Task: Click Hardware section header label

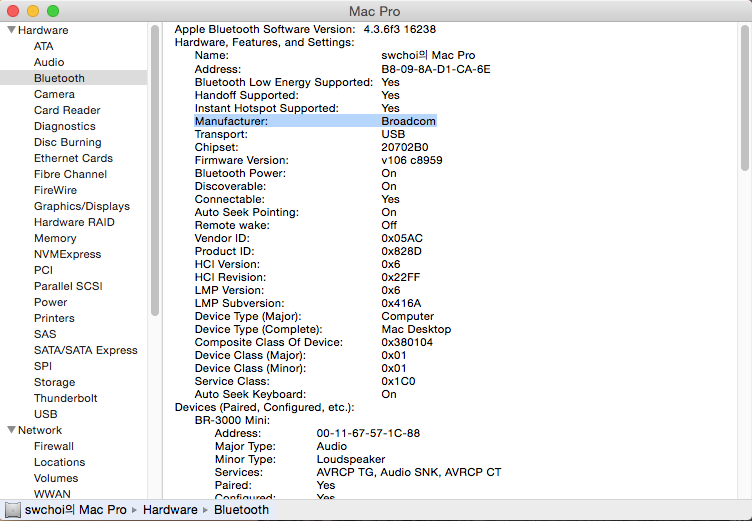Action: tap(43, 30)
